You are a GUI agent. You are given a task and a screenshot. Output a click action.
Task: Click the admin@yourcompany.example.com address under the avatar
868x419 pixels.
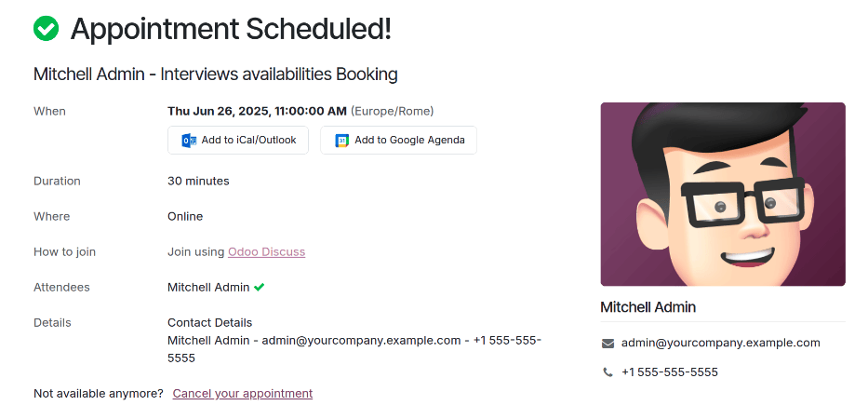720,343
